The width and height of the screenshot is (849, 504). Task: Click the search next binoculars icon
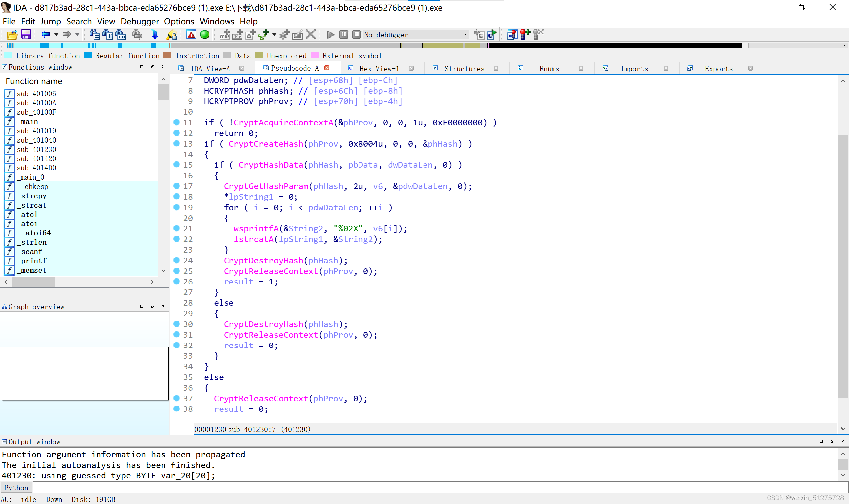point(138,34)
